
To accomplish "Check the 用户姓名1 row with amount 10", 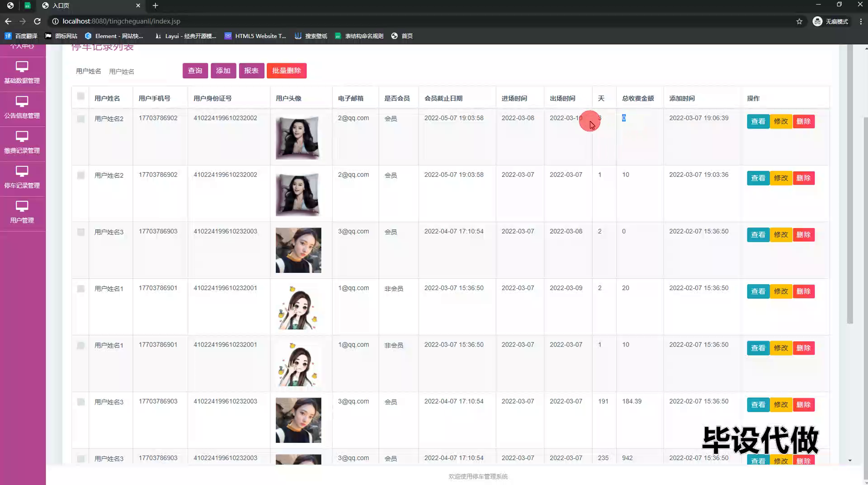I will (x=81, y=346).
